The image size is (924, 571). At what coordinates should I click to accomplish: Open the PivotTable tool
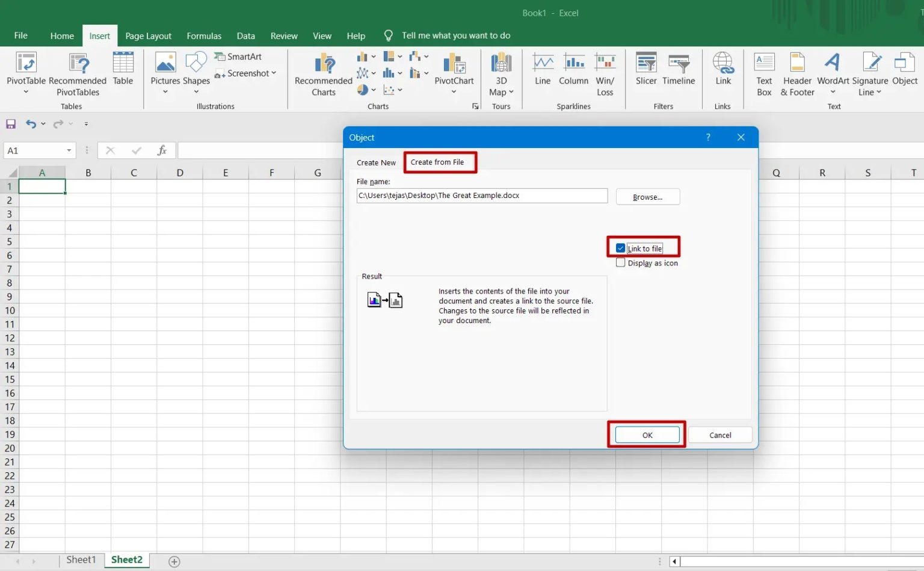[x=26, y=72]
